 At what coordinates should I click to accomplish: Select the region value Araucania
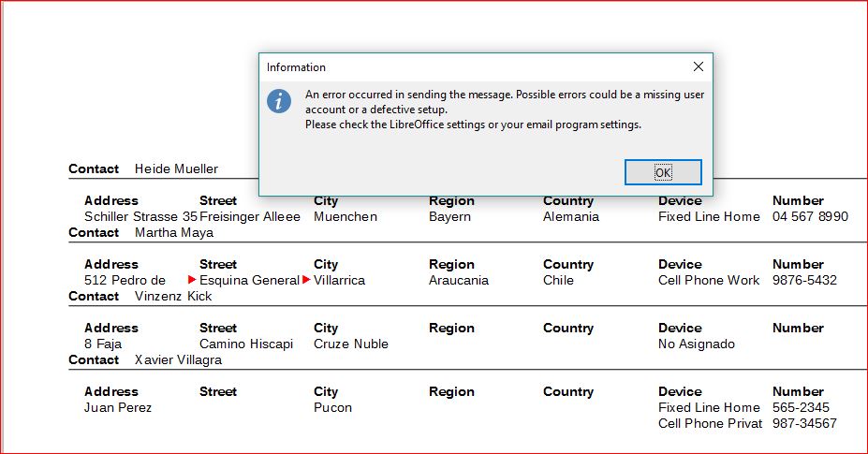[459, 281]
